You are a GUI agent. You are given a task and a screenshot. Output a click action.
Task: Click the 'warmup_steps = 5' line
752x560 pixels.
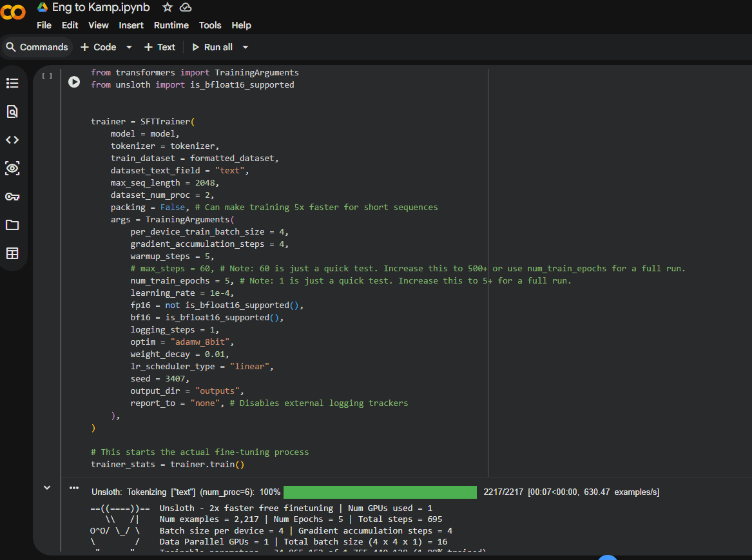click(x=172, y=256)
